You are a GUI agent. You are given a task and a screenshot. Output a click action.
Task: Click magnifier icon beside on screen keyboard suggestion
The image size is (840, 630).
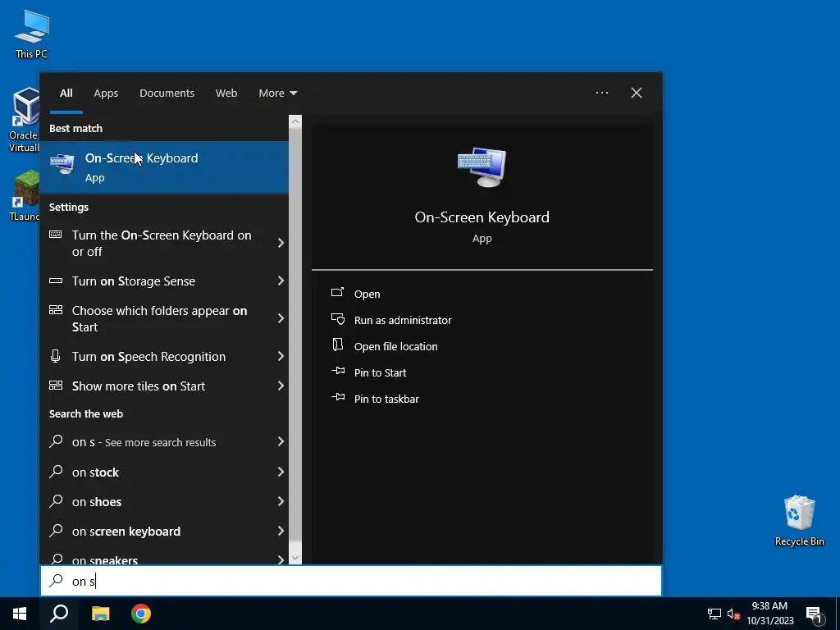coord(56,531)
